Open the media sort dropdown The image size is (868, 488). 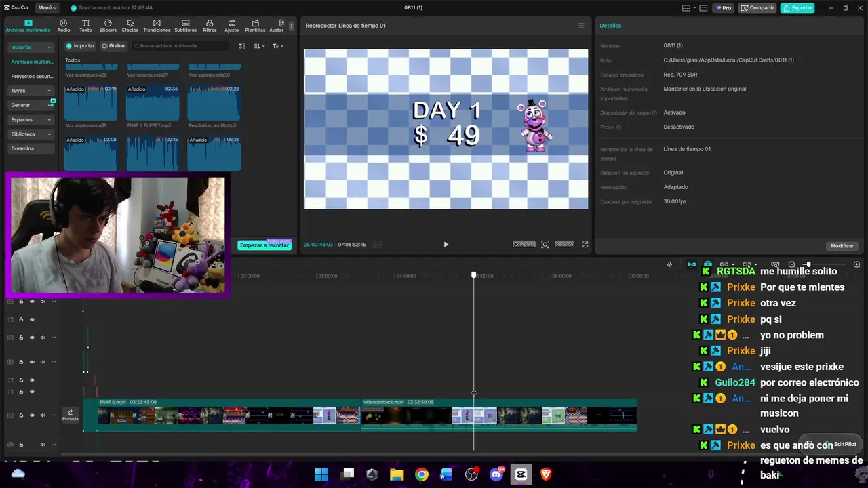click(x=260, y=46)
